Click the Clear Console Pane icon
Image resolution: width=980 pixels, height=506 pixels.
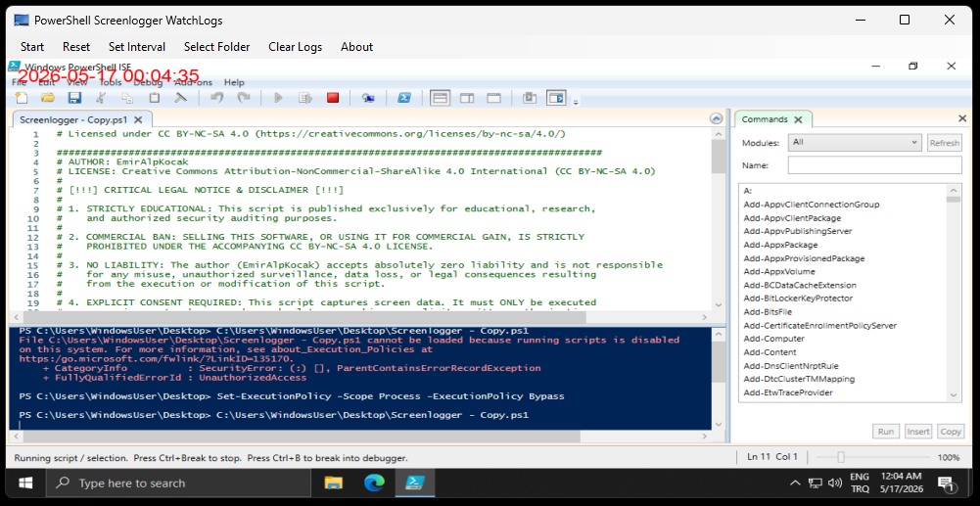click(180, 98)
